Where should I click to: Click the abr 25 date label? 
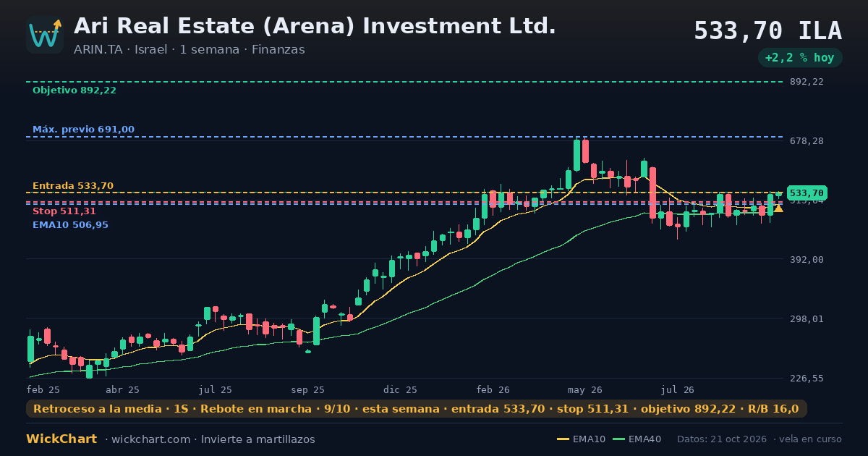[x=123, y=389]
